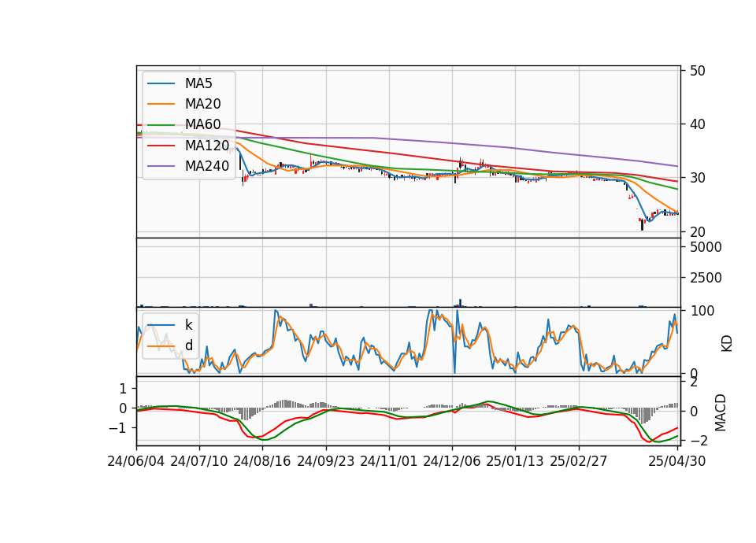
Task: Click the 25/02/27 date label
Action: [579, 461]
